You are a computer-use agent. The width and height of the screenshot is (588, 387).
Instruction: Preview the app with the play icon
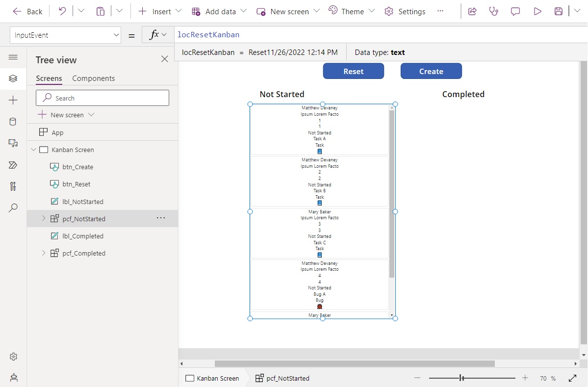point(537,11)
